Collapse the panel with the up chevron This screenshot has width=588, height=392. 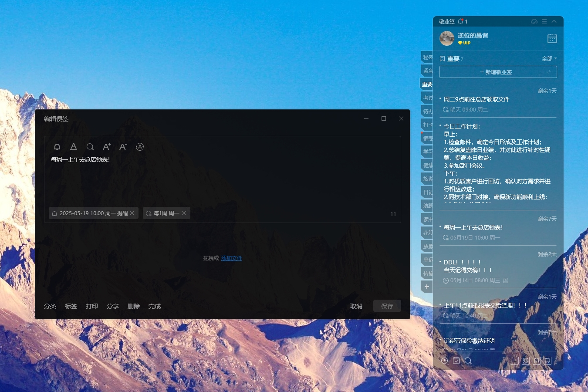pyautogui.click(x=554, y=21)
